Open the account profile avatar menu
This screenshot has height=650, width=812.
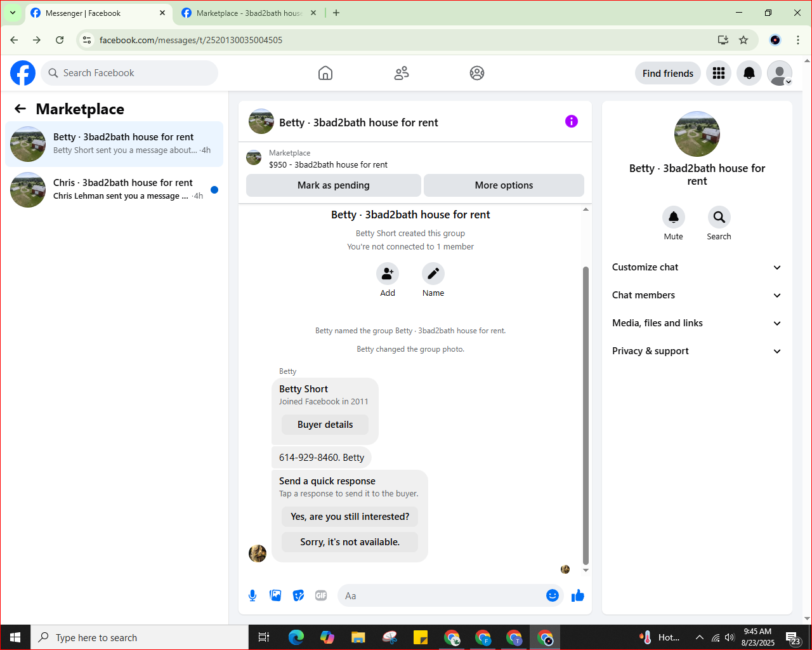780,73
